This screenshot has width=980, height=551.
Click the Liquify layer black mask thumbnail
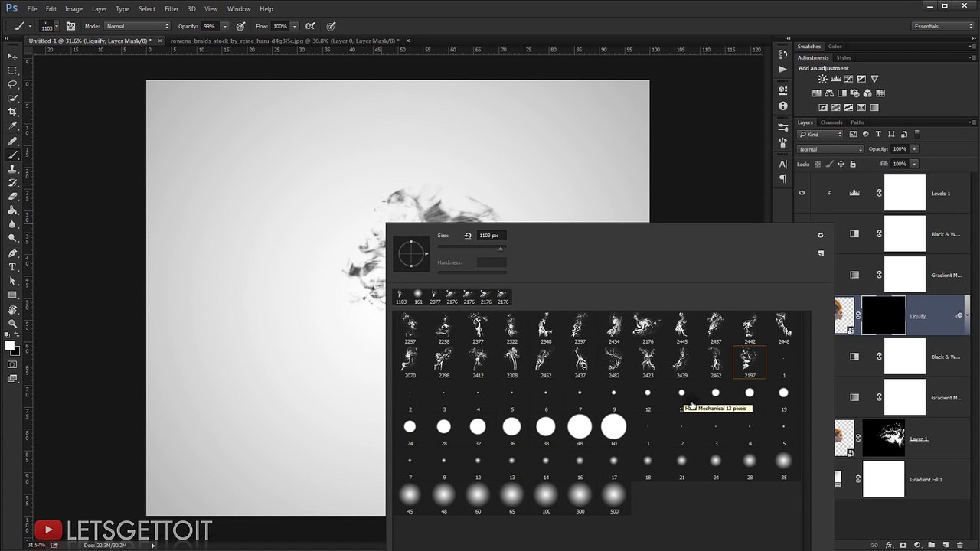tap(884, 316)
